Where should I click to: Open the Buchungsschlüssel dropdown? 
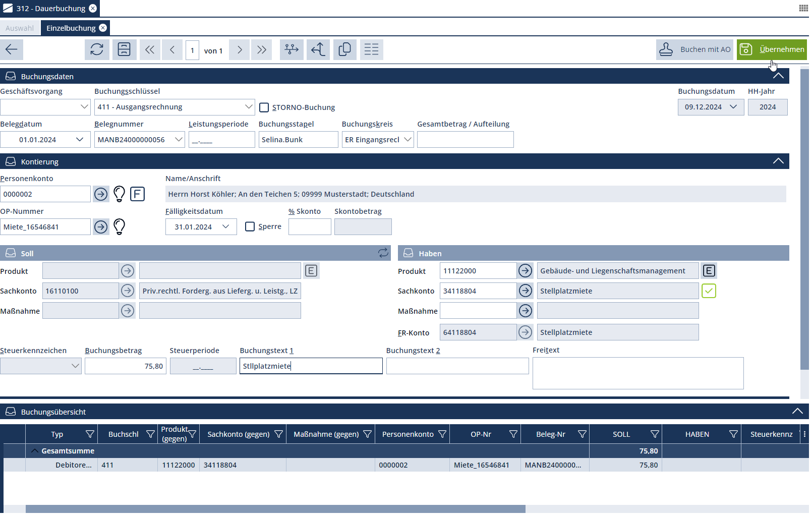(249, 107)
